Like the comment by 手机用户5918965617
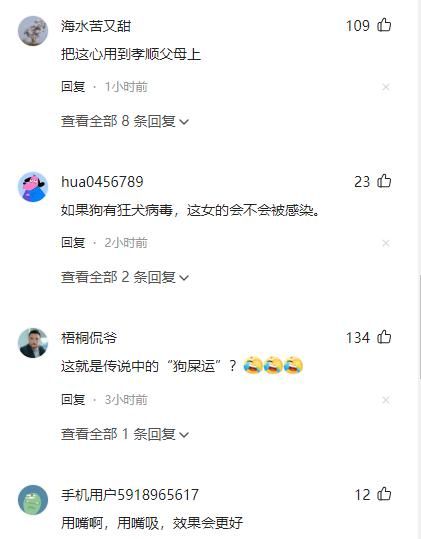The image size is (421, 539). tap(384, 494)
